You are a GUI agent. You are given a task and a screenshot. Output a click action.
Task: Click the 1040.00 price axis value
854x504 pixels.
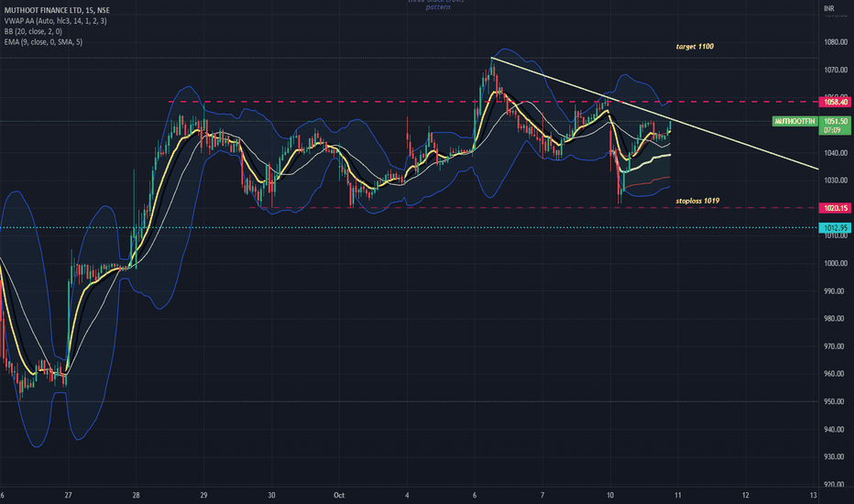tap(836, 152)
